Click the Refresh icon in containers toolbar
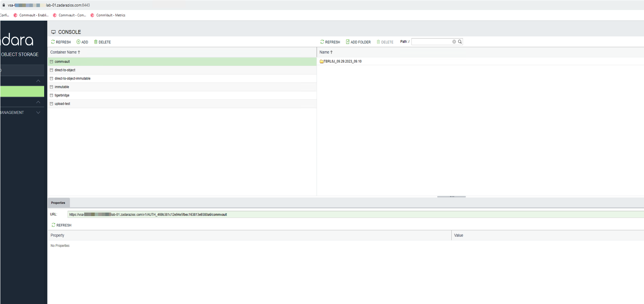The height and width of the screenshot is (304, 644). point(53,42)
